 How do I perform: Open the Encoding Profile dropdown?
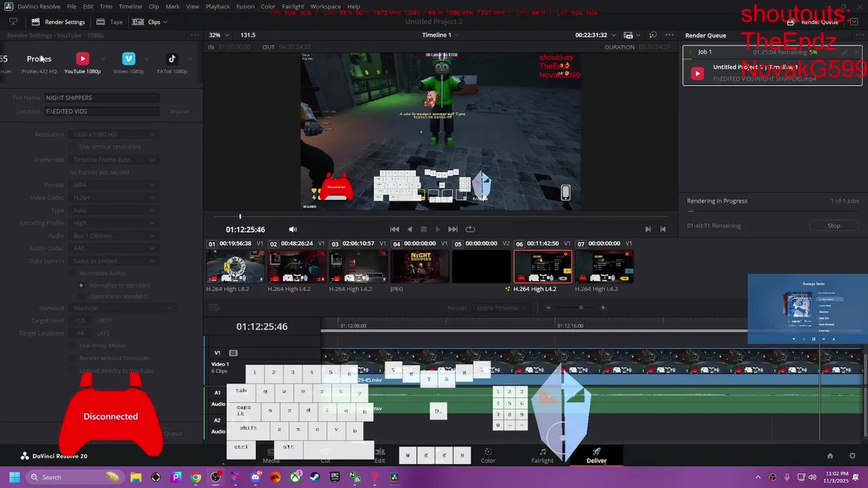113,223
